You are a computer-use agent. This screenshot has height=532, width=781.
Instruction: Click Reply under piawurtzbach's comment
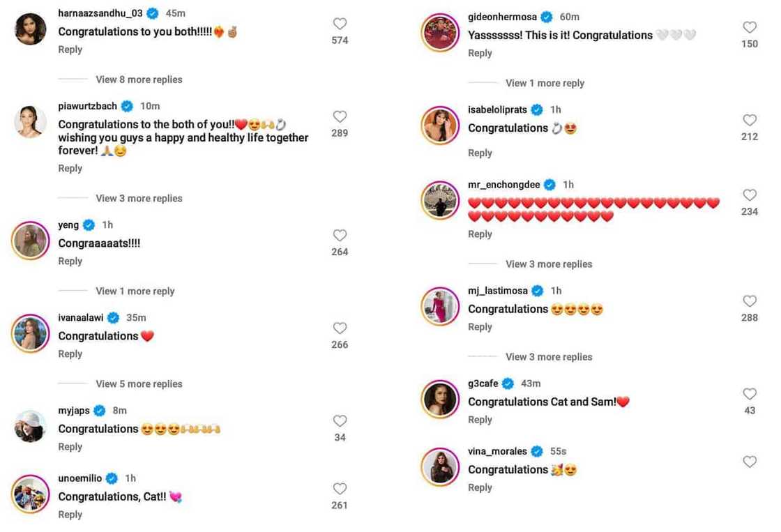point(70,168)
